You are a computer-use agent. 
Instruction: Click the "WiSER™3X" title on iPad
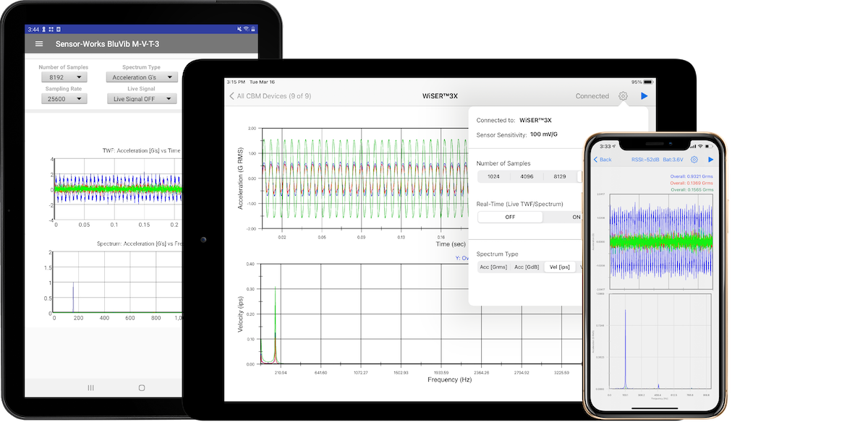440,96
